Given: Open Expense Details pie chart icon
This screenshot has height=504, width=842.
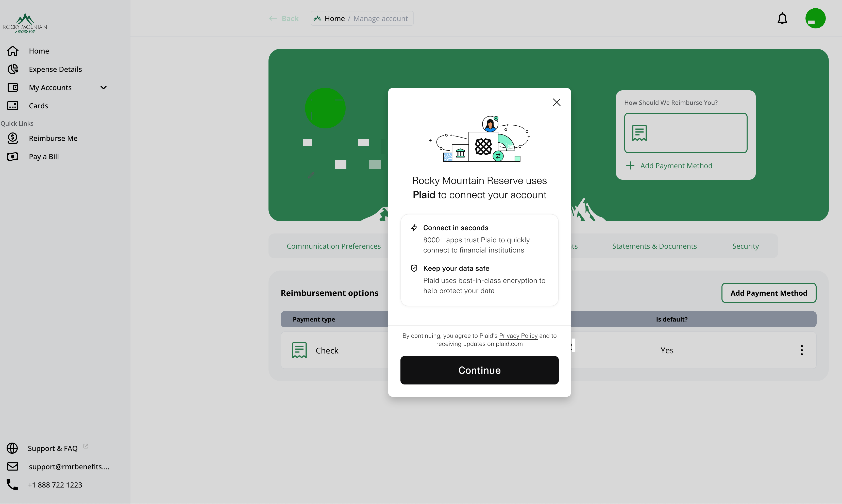Looking at the screenshot, I should point(13,69).
